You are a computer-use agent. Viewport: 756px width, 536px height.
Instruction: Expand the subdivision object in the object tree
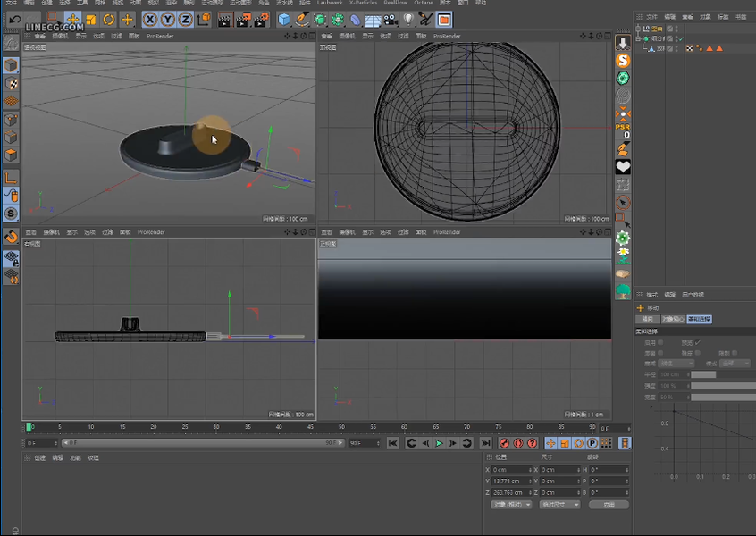[638, 38]
